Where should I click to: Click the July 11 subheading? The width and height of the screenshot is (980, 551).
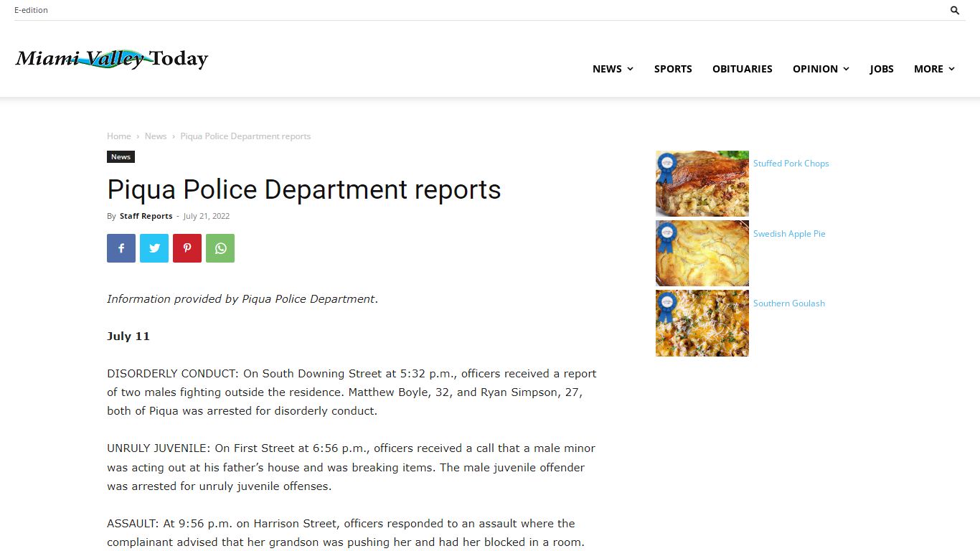(128, 336)
